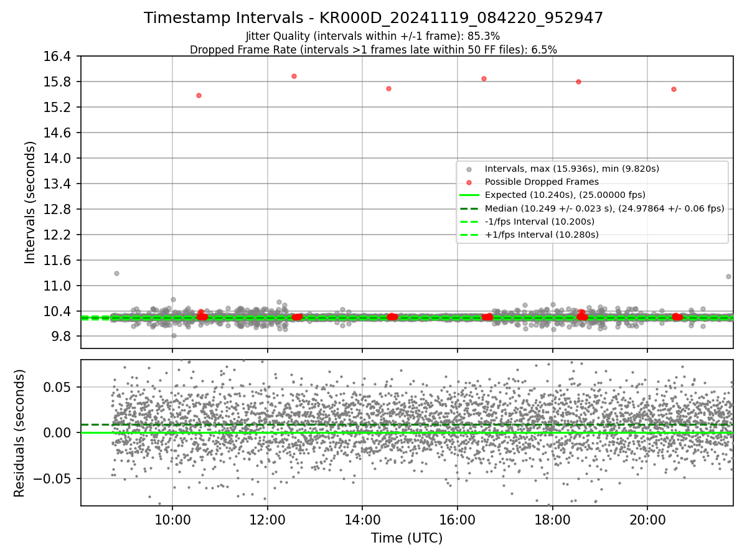Click the red dropped-frame point near 18:30 UTC at 15.8s

[578, 82]
